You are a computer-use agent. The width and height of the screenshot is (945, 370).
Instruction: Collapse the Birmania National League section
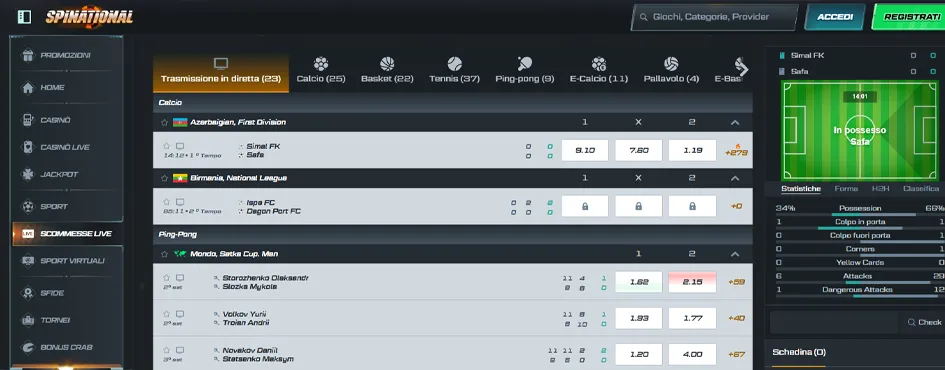pyautogui.click(x=735, y=178)
